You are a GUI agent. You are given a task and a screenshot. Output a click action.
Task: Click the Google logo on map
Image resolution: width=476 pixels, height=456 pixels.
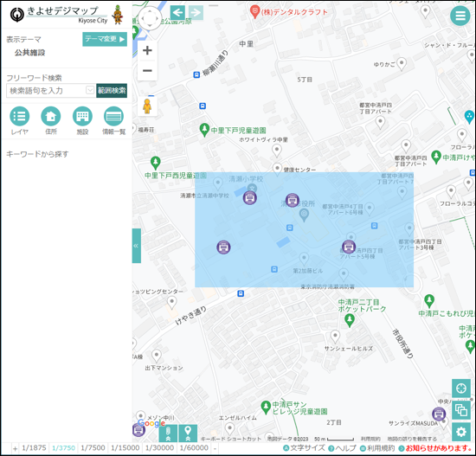pos(151,422)
